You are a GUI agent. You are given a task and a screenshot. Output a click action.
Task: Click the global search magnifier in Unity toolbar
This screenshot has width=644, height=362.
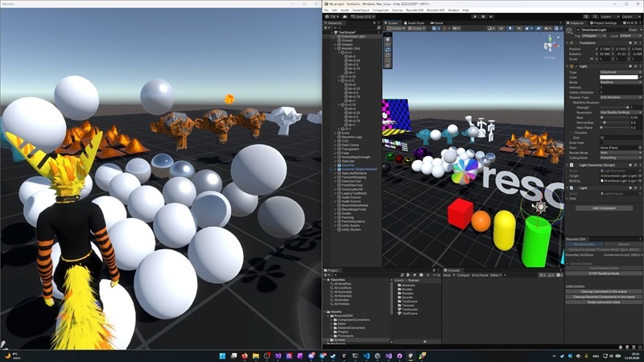[x=594, y=17]
